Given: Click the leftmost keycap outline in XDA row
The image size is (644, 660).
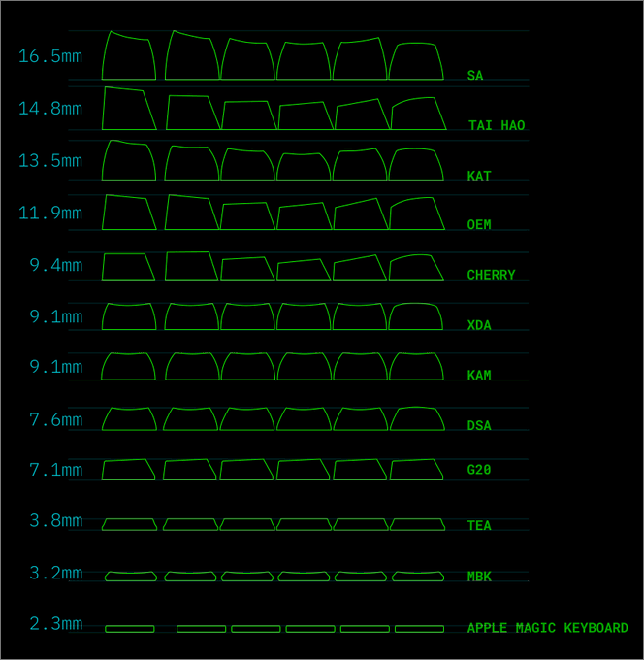Looking at the screenshot, I should pos(129,316).
